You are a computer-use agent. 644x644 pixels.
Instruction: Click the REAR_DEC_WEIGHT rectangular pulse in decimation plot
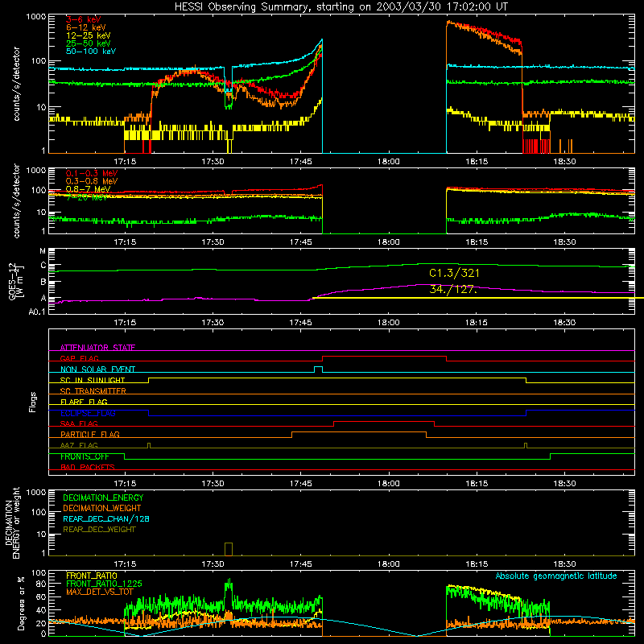(x=229, y=549)
